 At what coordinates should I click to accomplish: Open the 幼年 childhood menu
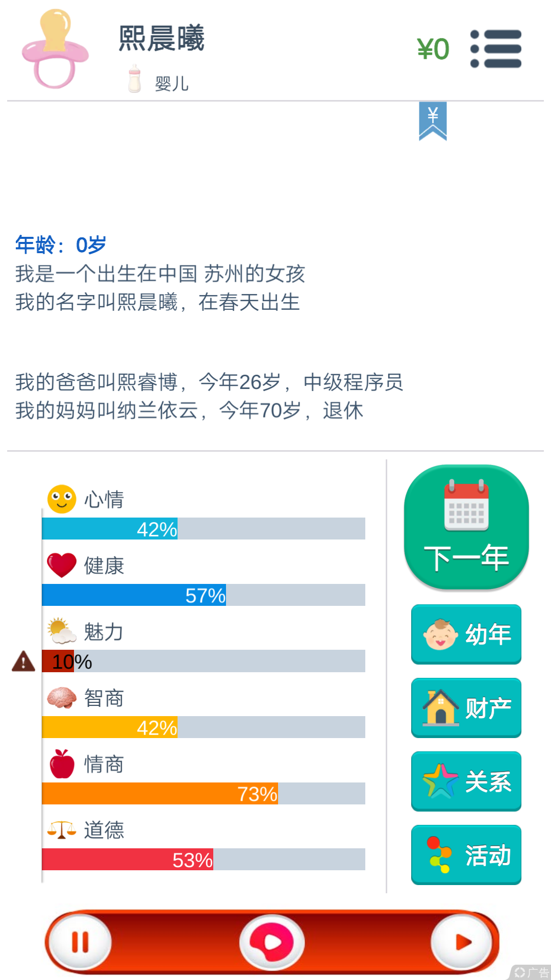(x=466, y=634)
